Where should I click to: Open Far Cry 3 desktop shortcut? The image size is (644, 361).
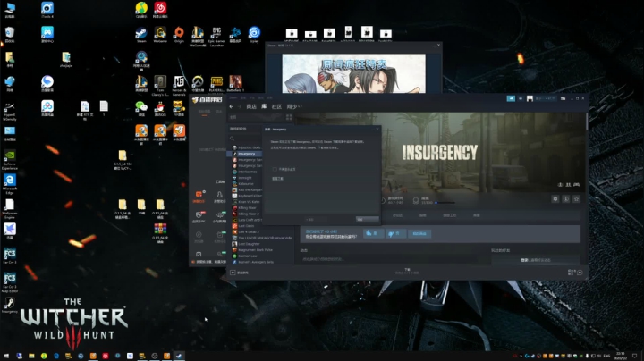click(10, 256)
